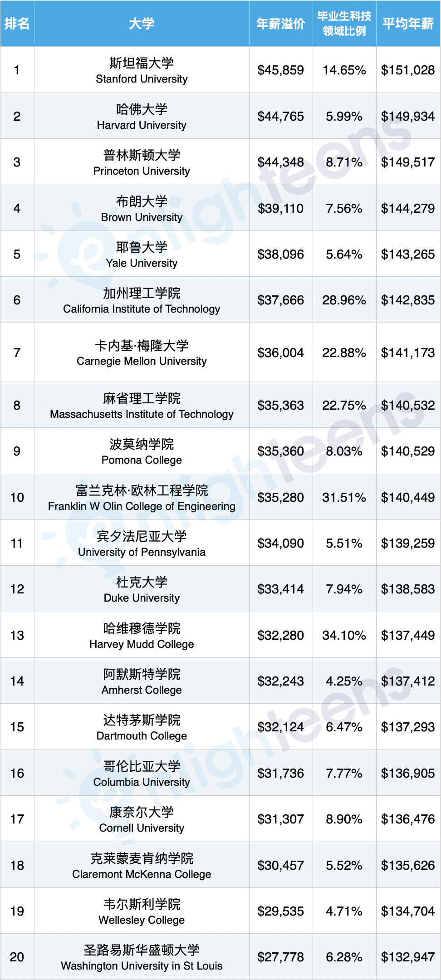Screen dimensions: 441x980
Task: Select Wellesley College row name
Action: [x=142, y=911]
